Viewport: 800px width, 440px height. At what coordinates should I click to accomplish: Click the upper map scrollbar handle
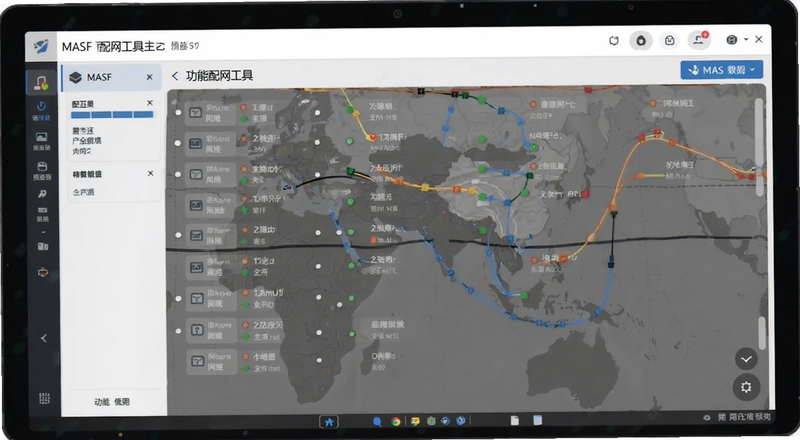[x=759, y=147]
